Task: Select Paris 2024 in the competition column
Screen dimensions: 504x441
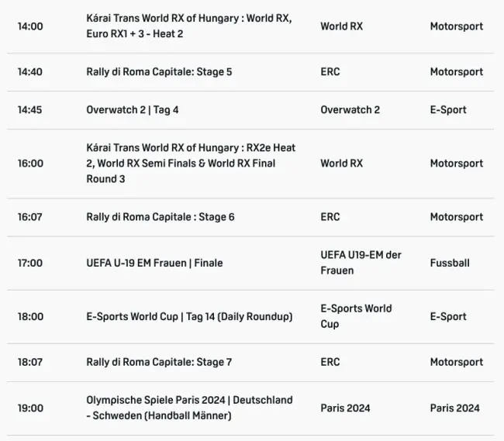Action: [345, 408]
